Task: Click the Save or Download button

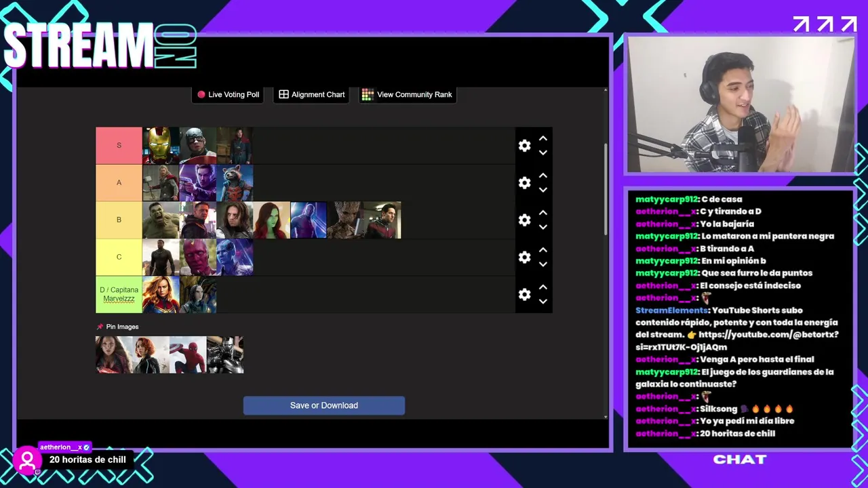Action: pyautogui.click(x=324, y=405)
